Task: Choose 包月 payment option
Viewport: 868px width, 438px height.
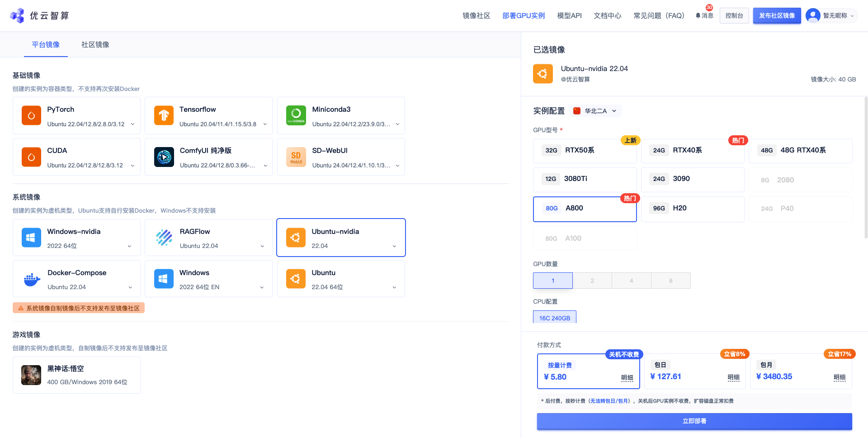Action: (x=801, y=371)
